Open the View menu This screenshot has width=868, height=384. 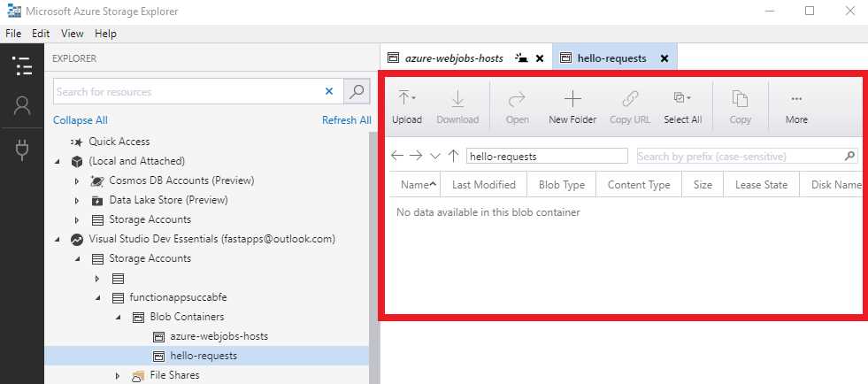tap(72, 34)
